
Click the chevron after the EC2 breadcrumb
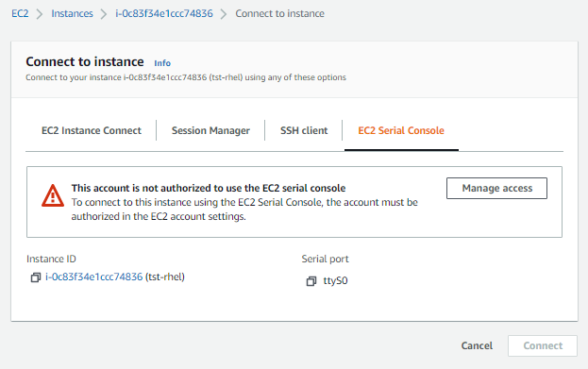(x=40, y=14)
